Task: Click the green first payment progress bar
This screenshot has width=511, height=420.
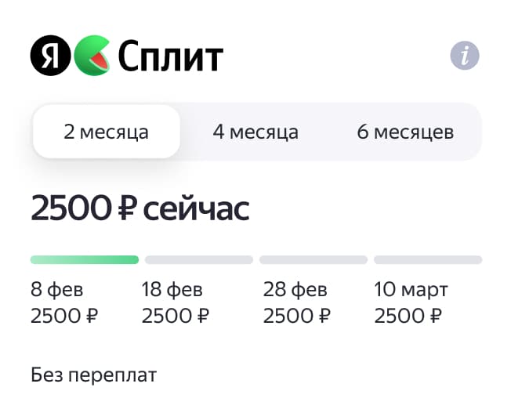Action: tap(85, 259)
